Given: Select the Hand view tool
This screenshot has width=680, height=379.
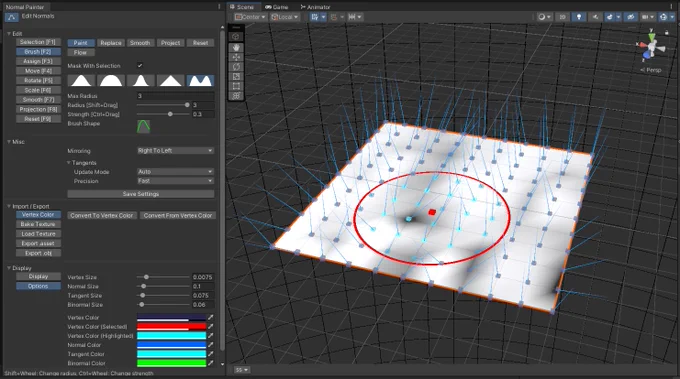Looking at the screenshot, I should coord(236,48).
